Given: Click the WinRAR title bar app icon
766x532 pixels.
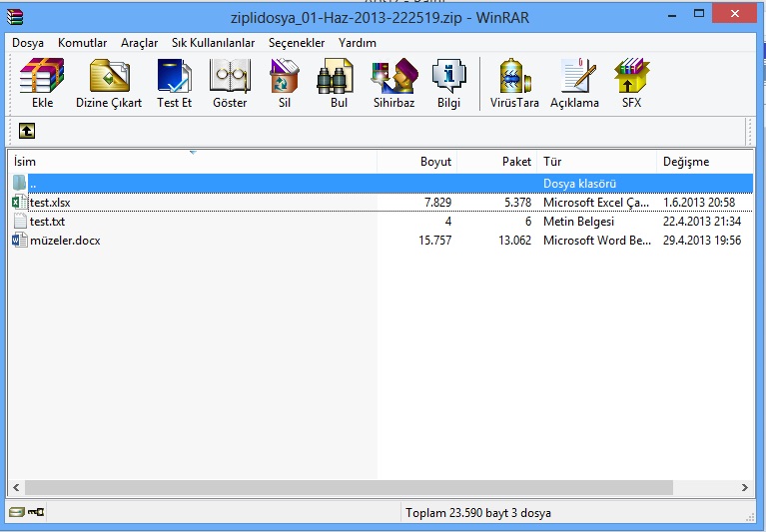Looking at the screenshot, I should click(x=15, y=17).
